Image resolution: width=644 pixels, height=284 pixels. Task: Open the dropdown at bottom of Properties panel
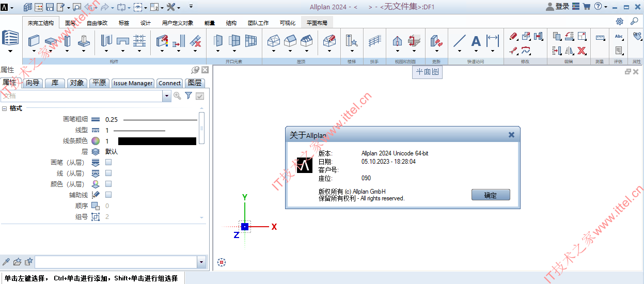click(201, 262)
